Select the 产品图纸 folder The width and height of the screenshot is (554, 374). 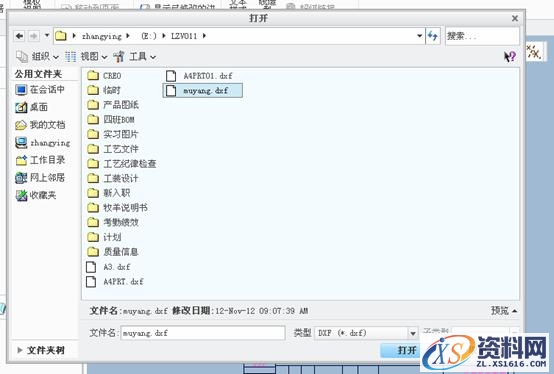point(113,105)
